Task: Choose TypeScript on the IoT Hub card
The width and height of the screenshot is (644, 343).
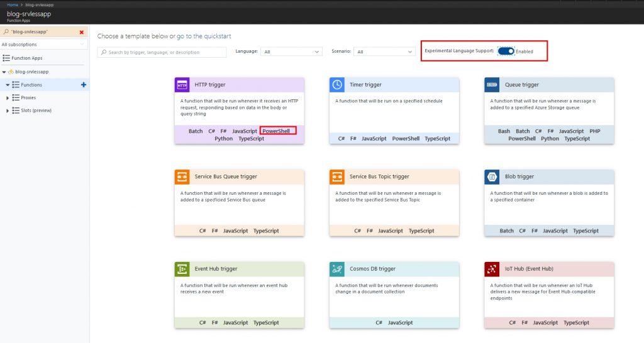Action: coord(576,323)
